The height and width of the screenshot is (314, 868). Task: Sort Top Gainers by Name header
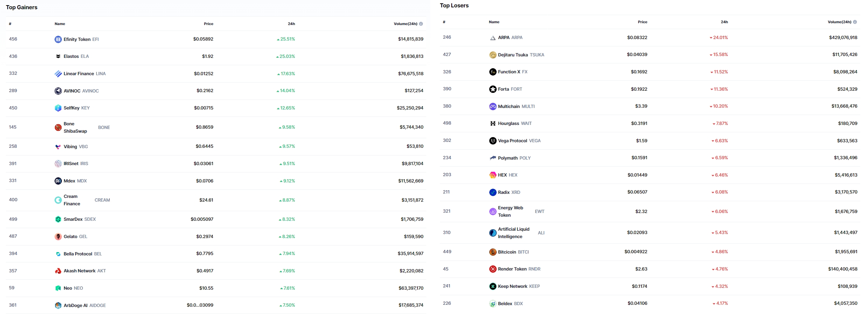(x=60, y=24)
